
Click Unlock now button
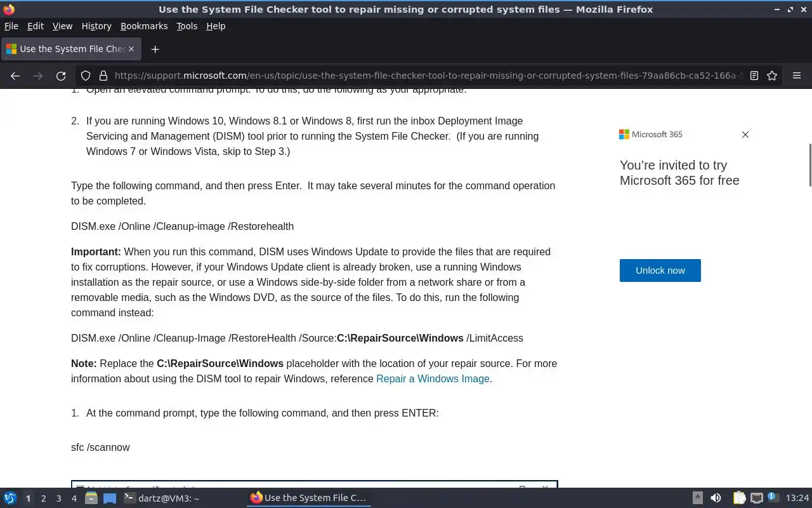[x=660, y=271]
